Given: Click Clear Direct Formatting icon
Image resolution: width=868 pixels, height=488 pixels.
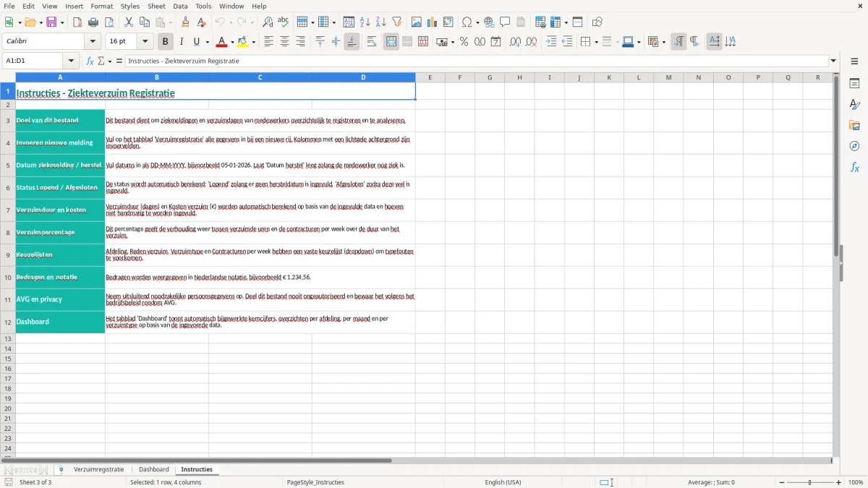Looking at the screenshot, I should click(x=201, y=22).
